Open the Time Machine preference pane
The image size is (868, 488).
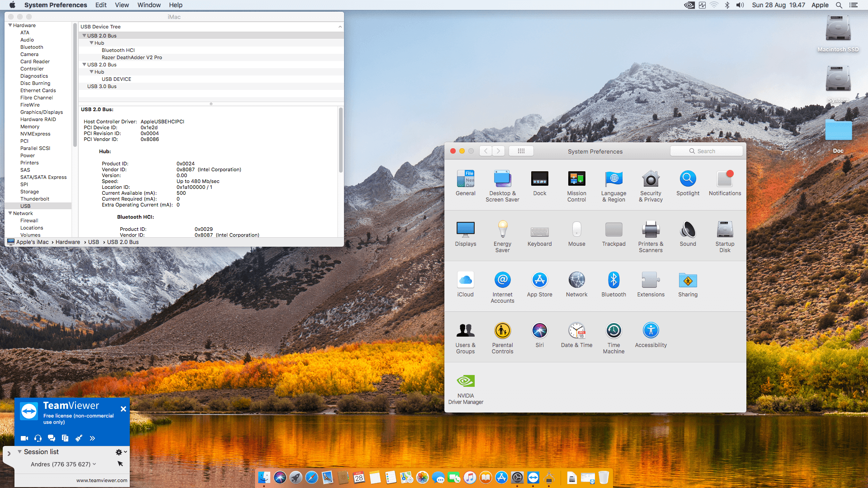coord(613,337)
